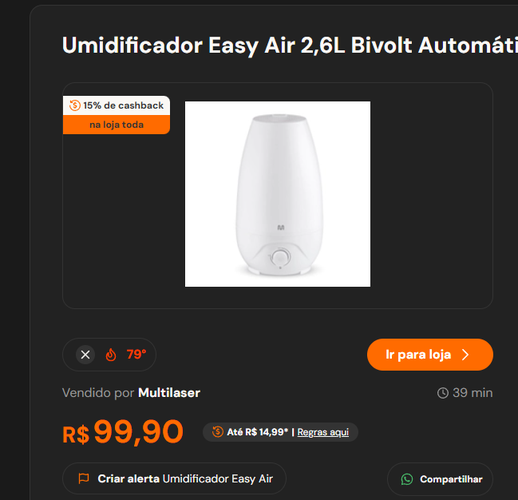Click the orange na loja toda banner
518x500 pixels.
coord(116,125)
